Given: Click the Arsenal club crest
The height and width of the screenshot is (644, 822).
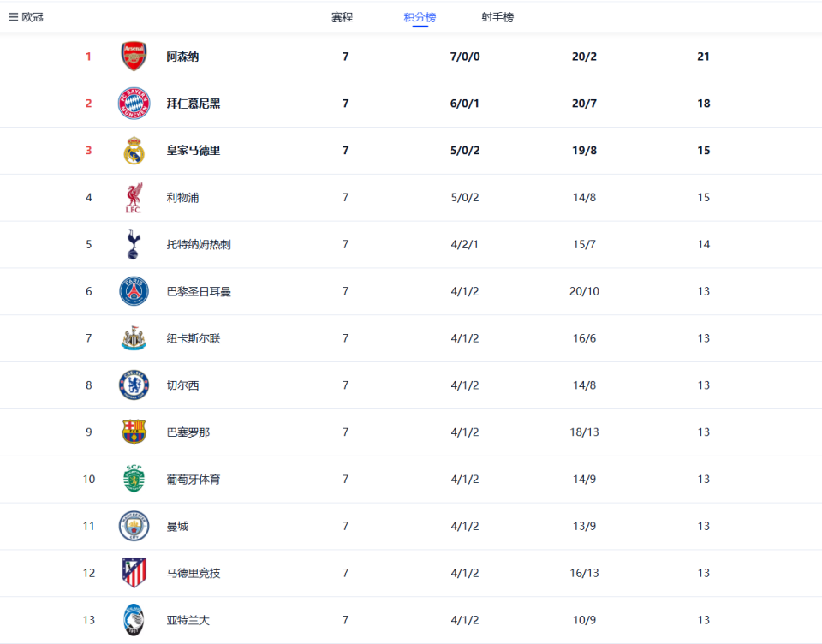Looking at the screenshot, I should [x=134, y=56].
